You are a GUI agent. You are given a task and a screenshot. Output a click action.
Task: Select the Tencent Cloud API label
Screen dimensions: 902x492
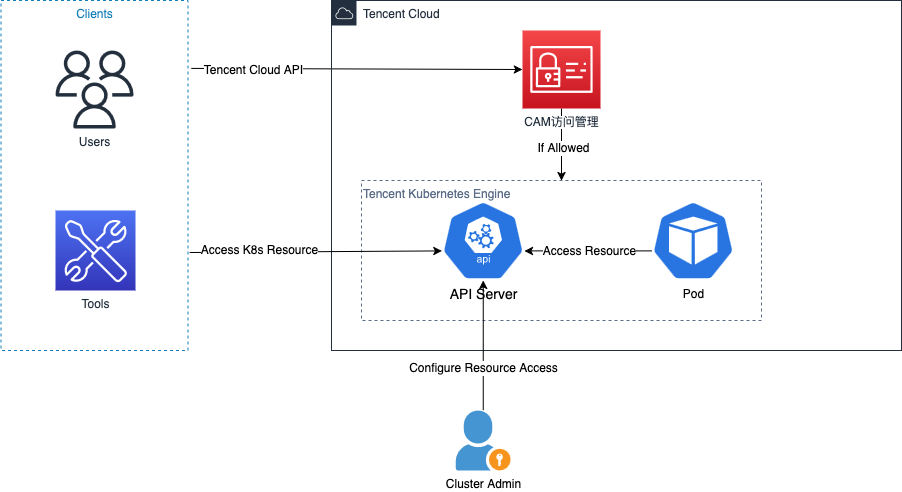coord(253,71)
